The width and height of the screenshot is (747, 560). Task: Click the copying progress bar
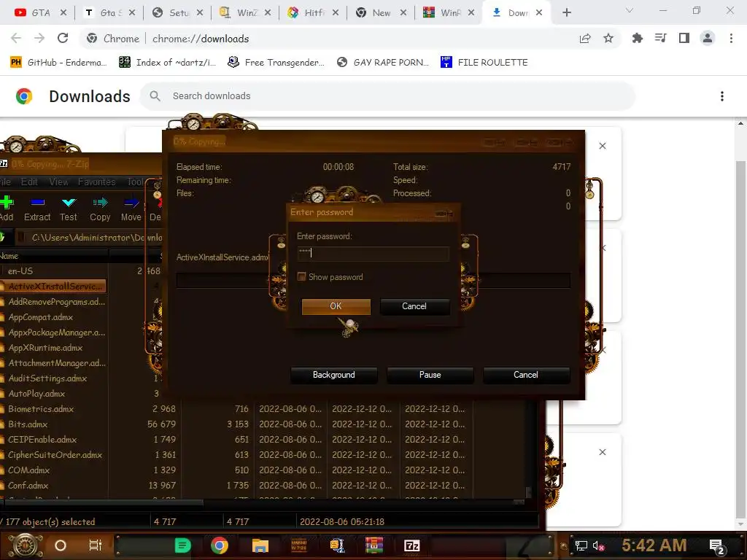[373, 281]
